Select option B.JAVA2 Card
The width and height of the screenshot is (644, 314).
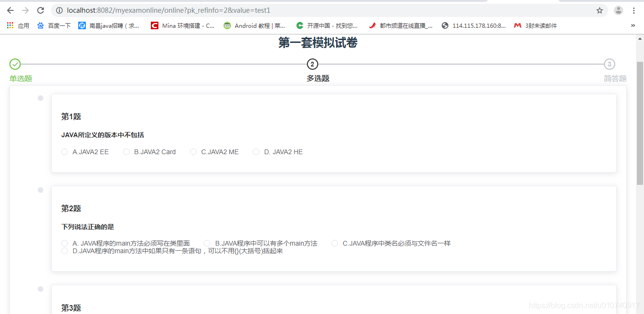point(149,152)
